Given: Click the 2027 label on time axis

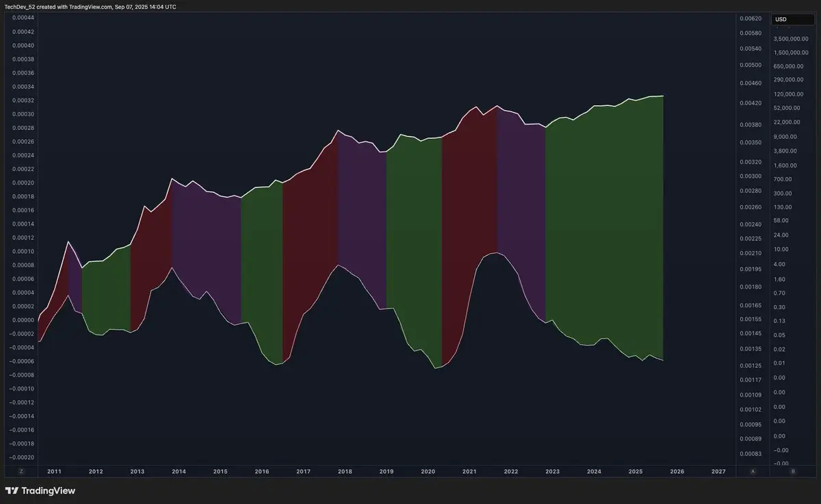Looking at the screenshot, I should click(718, 471).
